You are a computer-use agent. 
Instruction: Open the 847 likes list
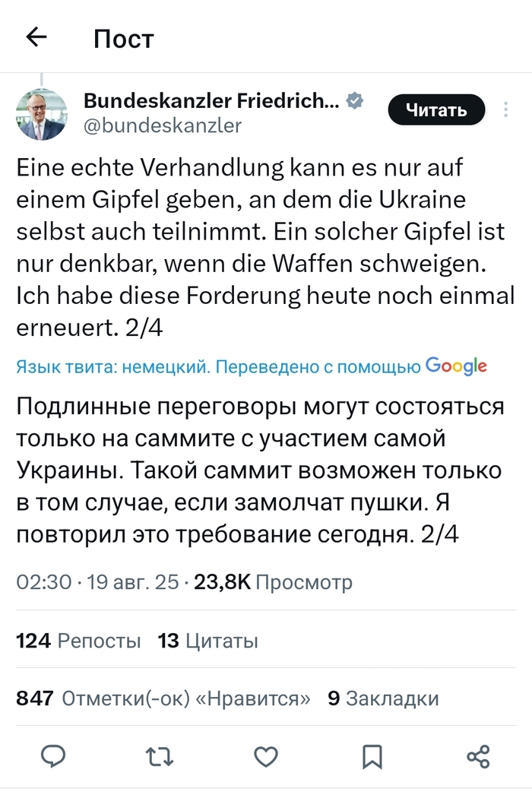[x=163, y=698]
